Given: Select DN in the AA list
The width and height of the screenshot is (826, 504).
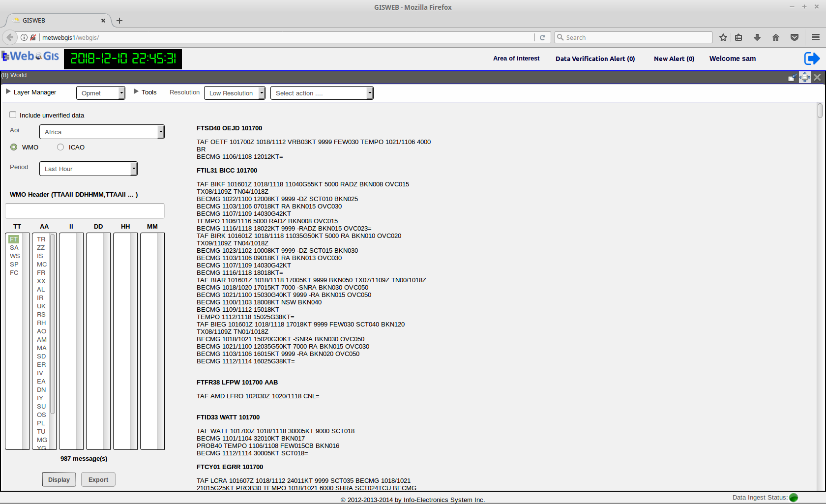Looking at the screenshot, I should coord(41,389).
